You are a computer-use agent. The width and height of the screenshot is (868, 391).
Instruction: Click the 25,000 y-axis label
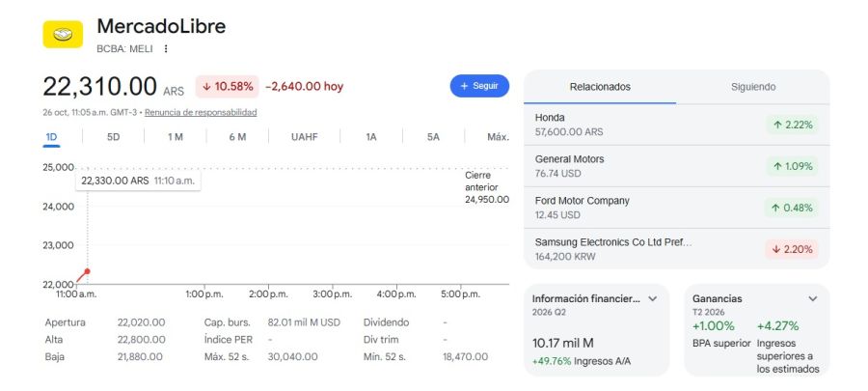tap(58, 167)
